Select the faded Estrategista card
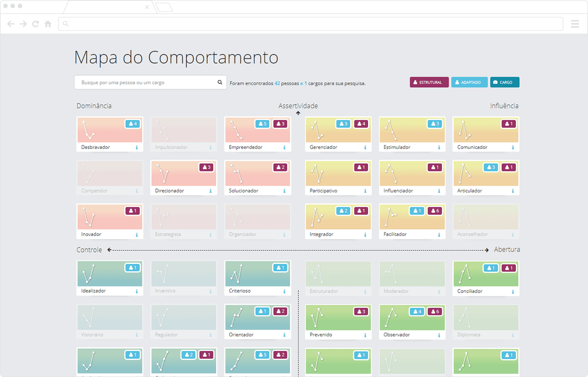The image size is (588, 377). coord(184,221)
